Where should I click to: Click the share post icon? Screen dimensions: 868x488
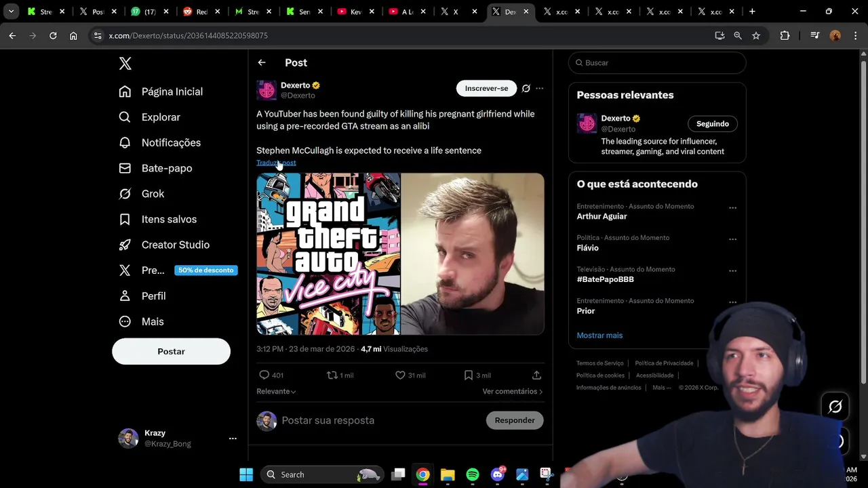point(536,375)
